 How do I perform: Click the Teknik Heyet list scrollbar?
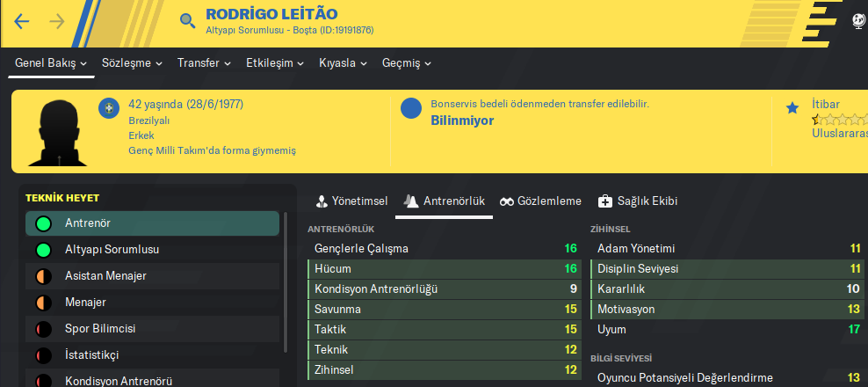(285, 281)
